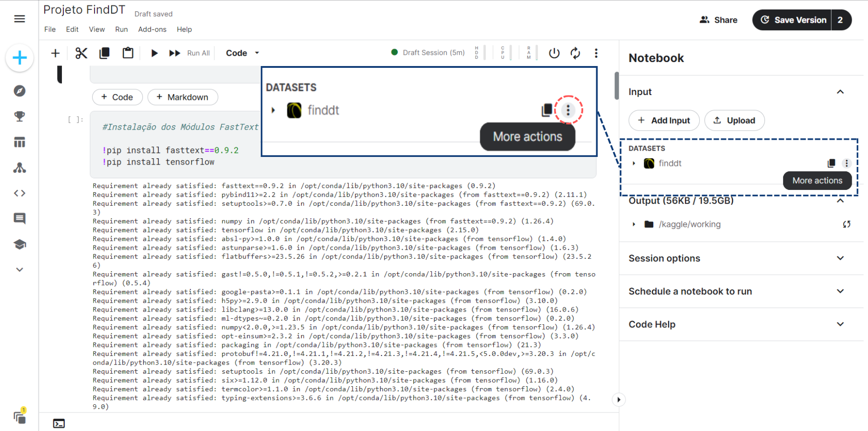868x431 pixels.
Task: Collapse the Input section chevron
Action: coord(840,92)
